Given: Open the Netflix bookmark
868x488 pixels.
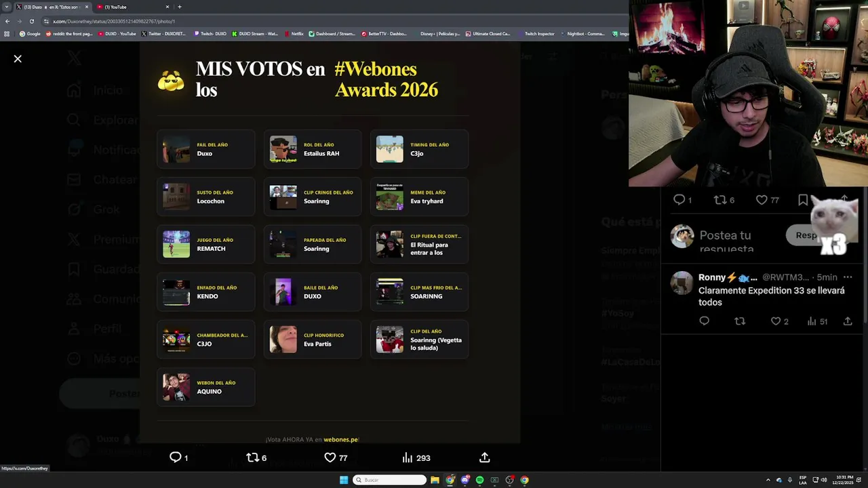Looking at the screenshot, I should [x=295, y=33].
